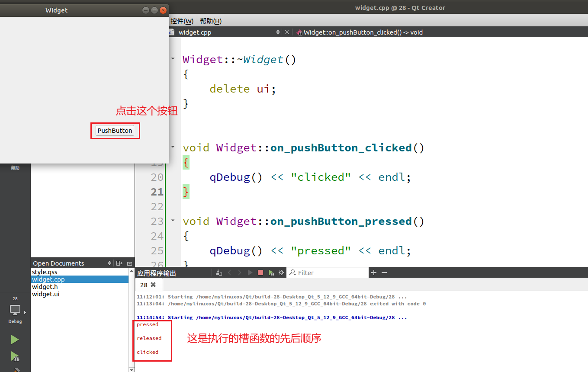588x372 pixels.
Task: Maximize the Widget window
Action: coord(154,10)
